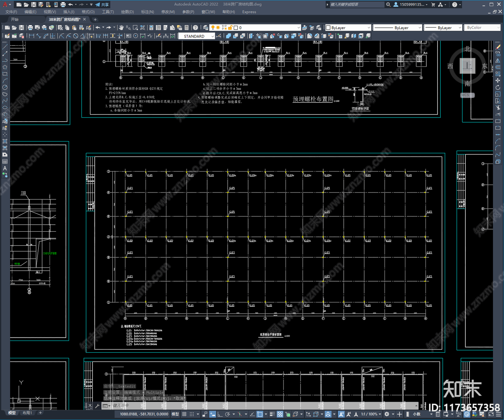
Task: Select the Diameter dimension tool icon
Action: point(76,36)
